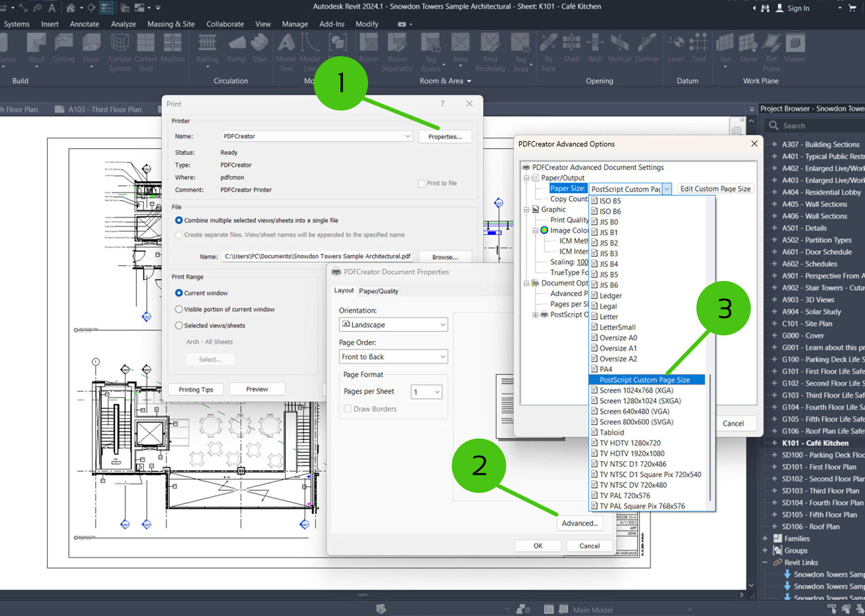Image resolution: width=865 pixels, height=616 pixels.
Task: Open the work plane Viewer
Action: coord(795,48)
